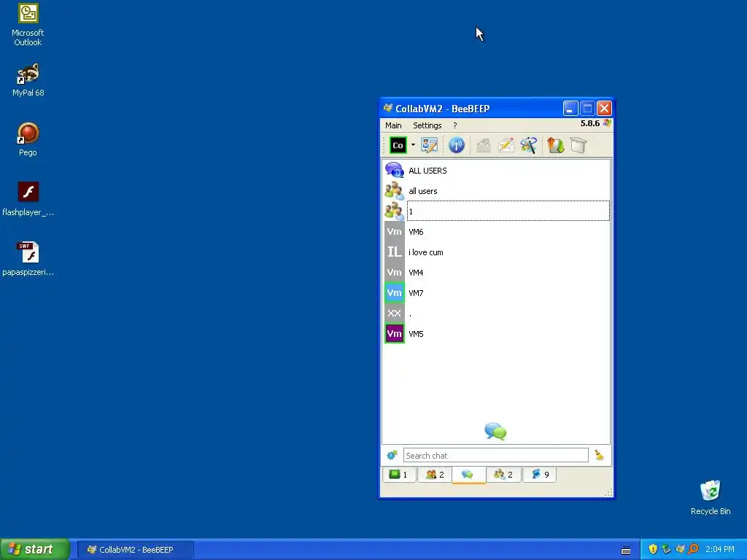
Task: Open the Settings menu
Action: point(427,125)
